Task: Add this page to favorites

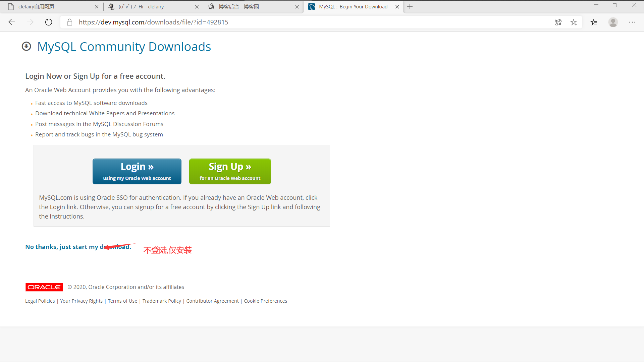Action: [574, 22]
